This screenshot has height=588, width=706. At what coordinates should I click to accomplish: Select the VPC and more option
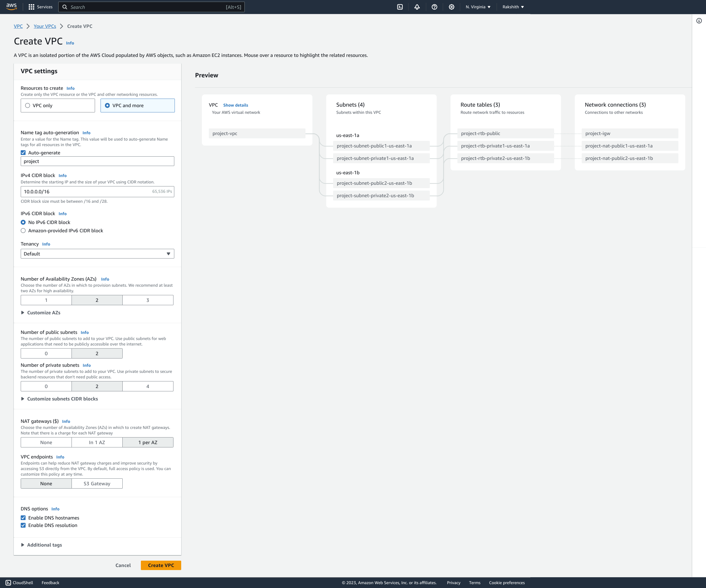click(138, 105)
